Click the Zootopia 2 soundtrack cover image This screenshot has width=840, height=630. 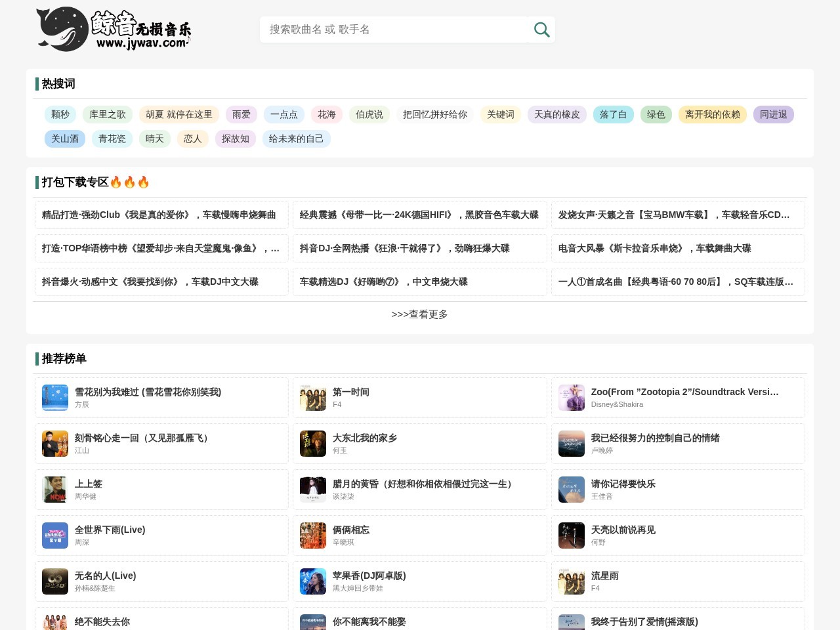(571, 398)
